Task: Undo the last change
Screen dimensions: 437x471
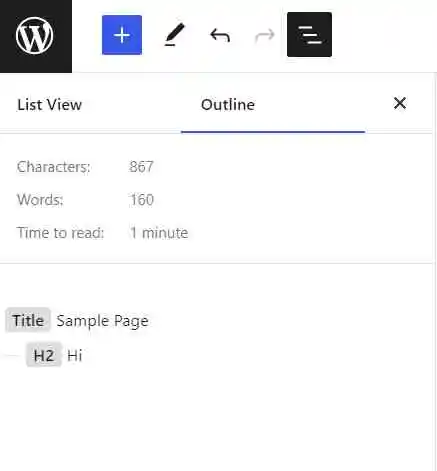Action: 220,35
